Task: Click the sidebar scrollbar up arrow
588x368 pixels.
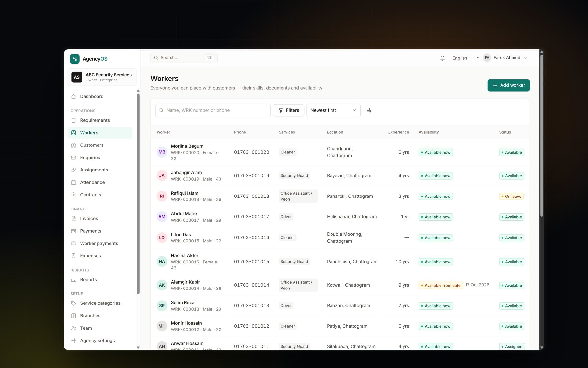Action: coord(138,91)
